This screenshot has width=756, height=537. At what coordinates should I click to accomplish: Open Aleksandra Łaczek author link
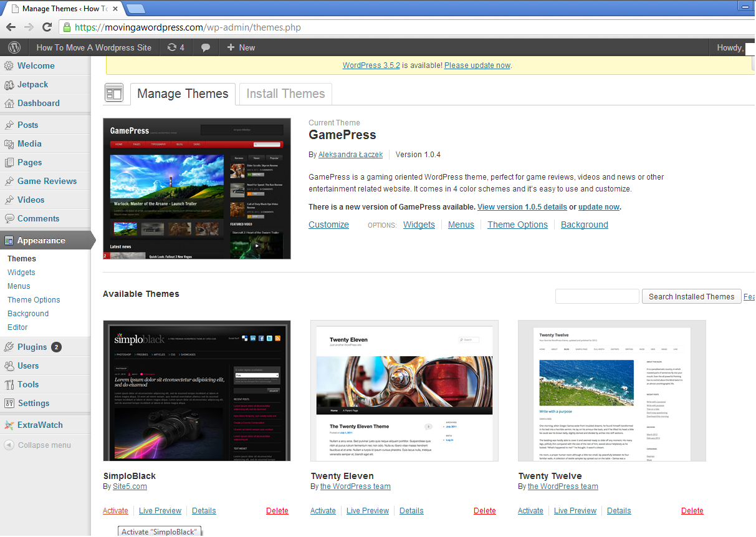coord(350,155)
